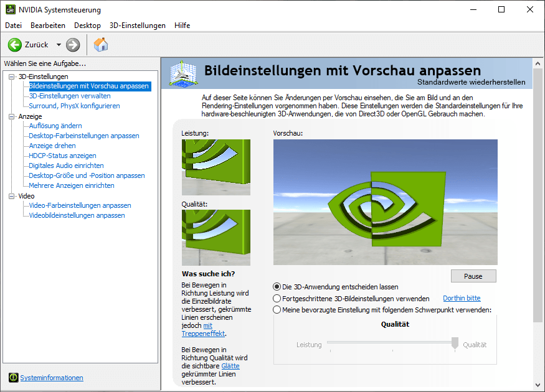This screenshot has height=392, width=545.
Task: Click the Qualität preview thumbnail
Action: coord(216,238)
